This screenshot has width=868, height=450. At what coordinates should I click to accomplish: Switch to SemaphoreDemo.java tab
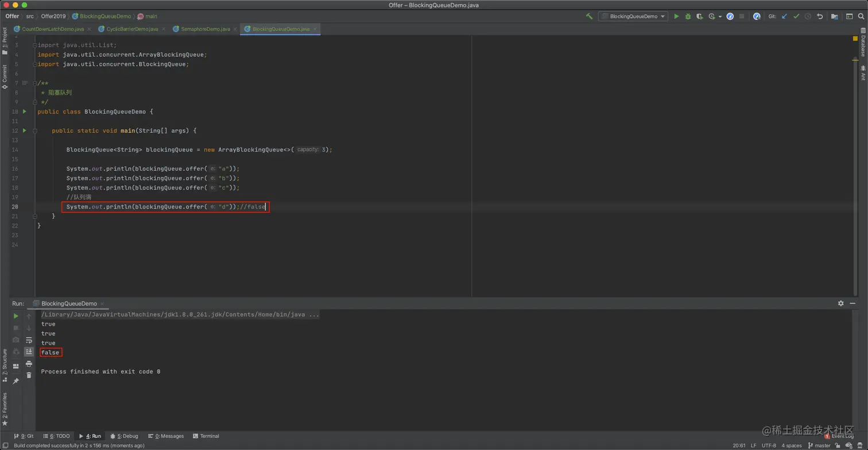[x=206, y=29]
